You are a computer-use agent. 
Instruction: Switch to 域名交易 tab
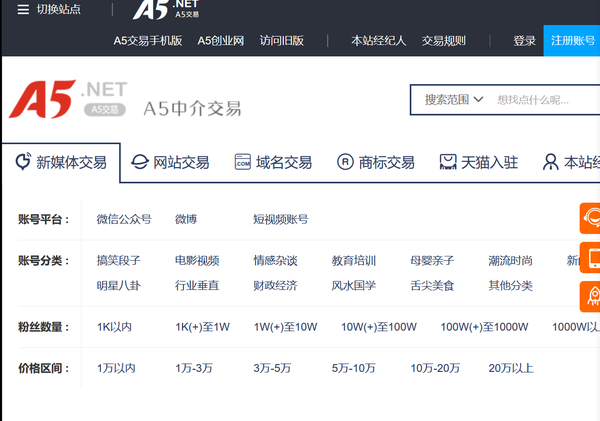273,162
